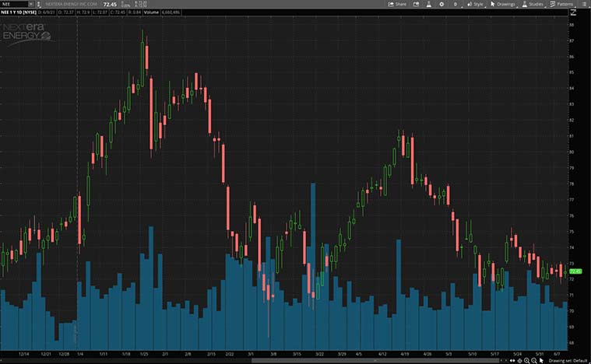The image size is (591, 364).
Task: Open Drawing set: Default selector
Action: tap(568, 360)
